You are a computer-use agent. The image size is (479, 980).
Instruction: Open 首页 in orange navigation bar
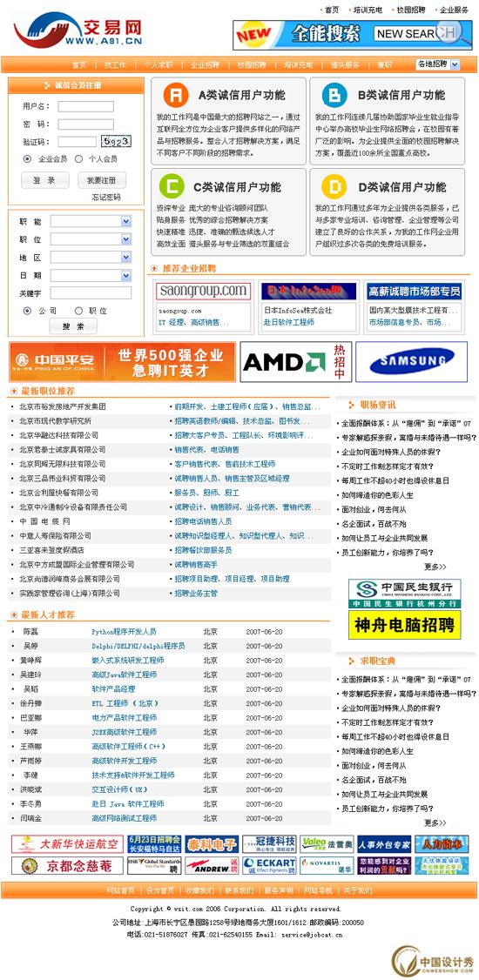pyautogui.click(x=79, y=65)
